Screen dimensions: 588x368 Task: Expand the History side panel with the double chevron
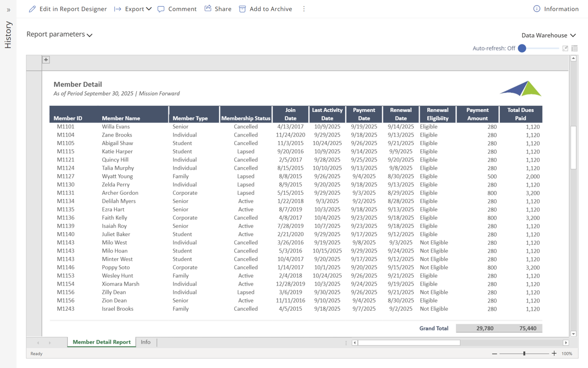pos(8,10)
